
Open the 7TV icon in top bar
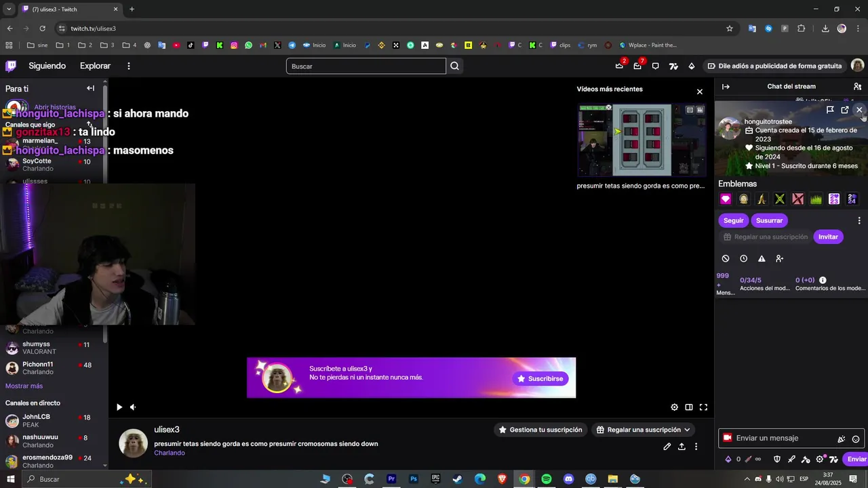click(673, 66)
